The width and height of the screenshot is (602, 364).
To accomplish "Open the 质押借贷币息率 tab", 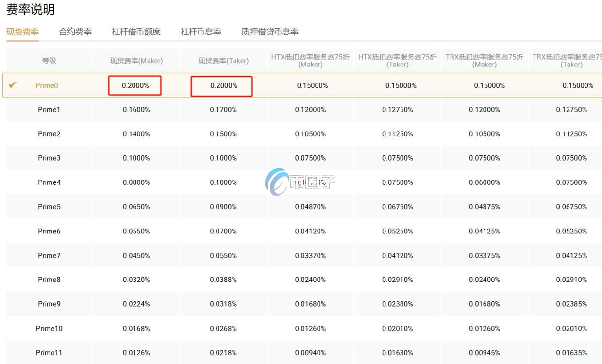I will (270, 32).
